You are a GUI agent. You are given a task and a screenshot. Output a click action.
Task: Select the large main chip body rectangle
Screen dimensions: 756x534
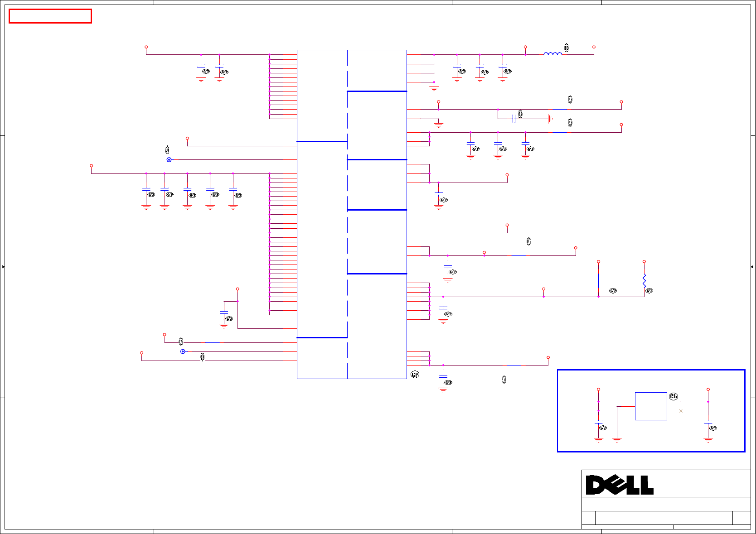point(352,214)
